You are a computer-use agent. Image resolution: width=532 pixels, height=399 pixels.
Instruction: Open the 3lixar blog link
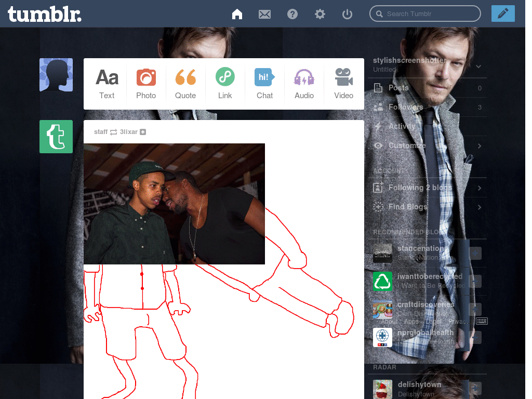pos(129,131)
